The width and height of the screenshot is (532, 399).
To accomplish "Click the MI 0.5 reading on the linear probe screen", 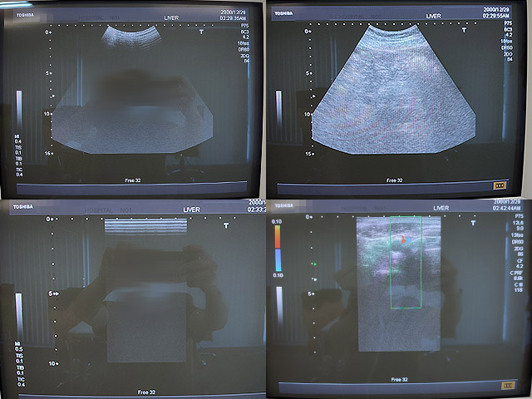I will (18, 347).
